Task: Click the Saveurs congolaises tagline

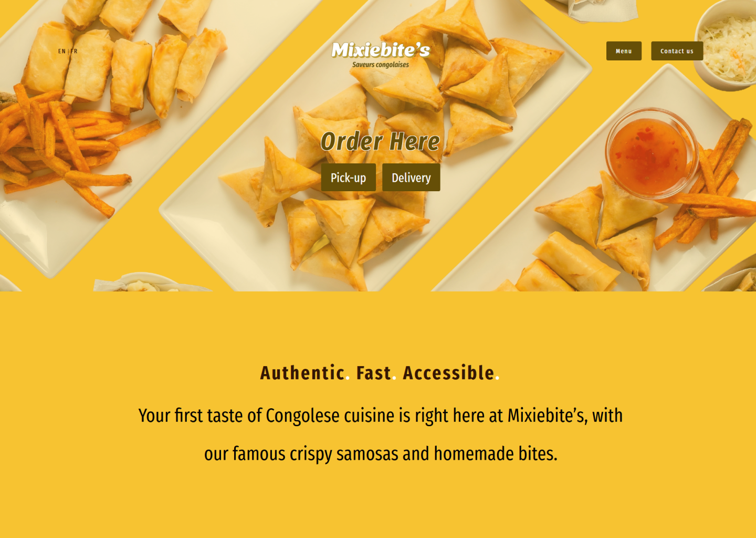Action: (381, 65)
